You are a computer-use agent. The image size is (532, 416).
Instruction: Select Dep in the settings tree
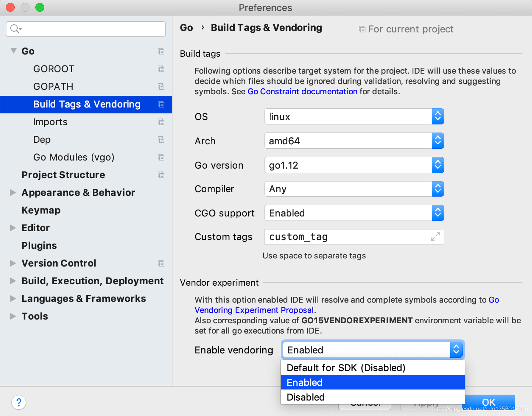(42, 140)
